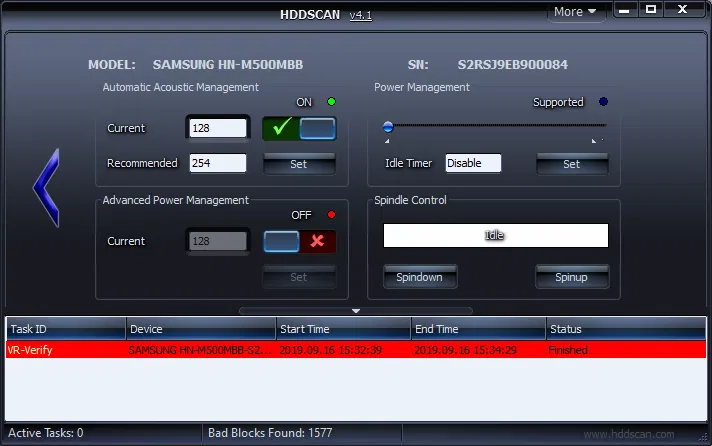This screenshot has width=712, height=446.
Task: Click the model SAMSUNG HN-M500MBB text
Action: click(228, 65)
